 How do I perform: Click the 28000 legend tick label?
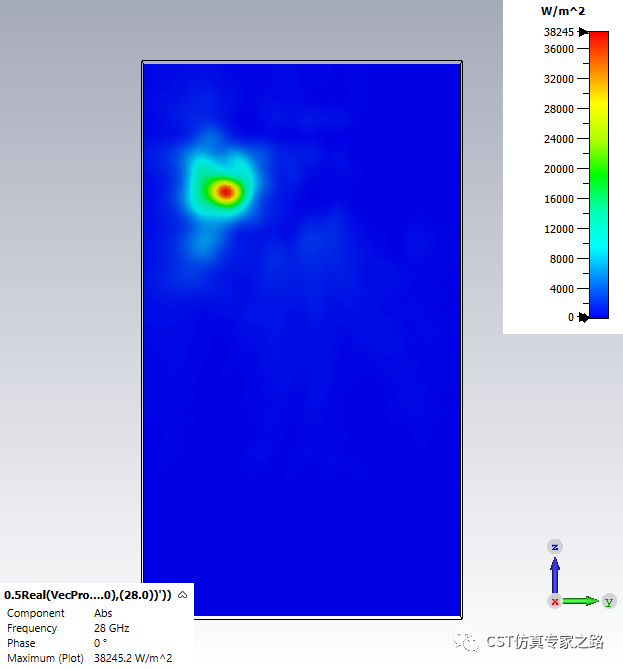(559, 109)
